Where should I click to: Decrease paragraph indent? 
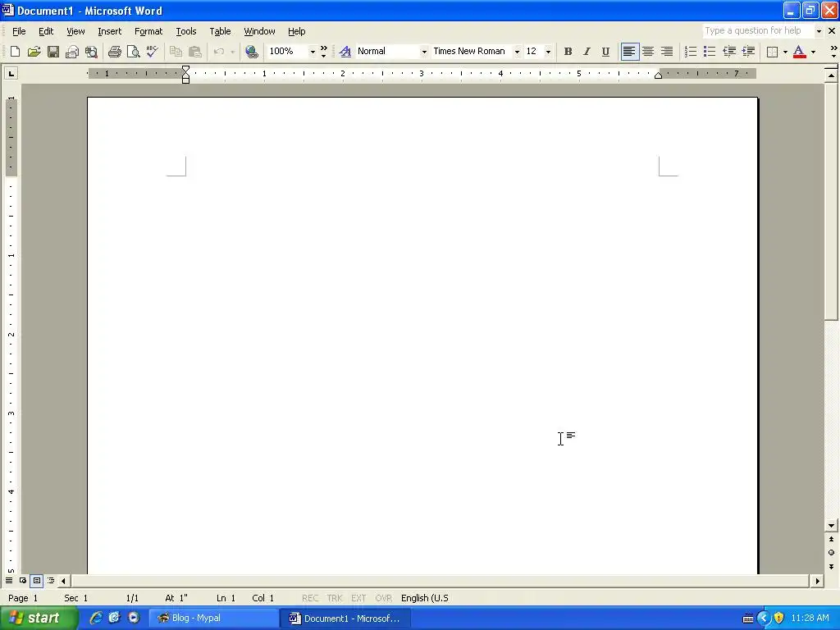[729, 52]
